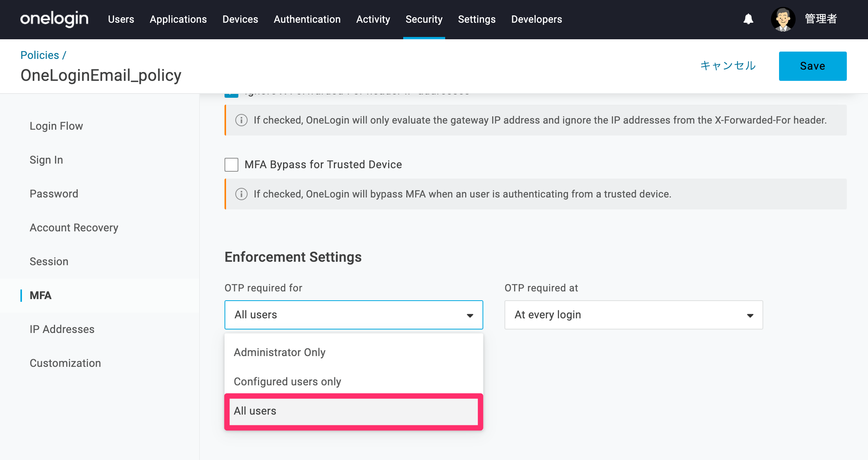
Task: Switch to the Password section
Action: [x=54, y=194]
